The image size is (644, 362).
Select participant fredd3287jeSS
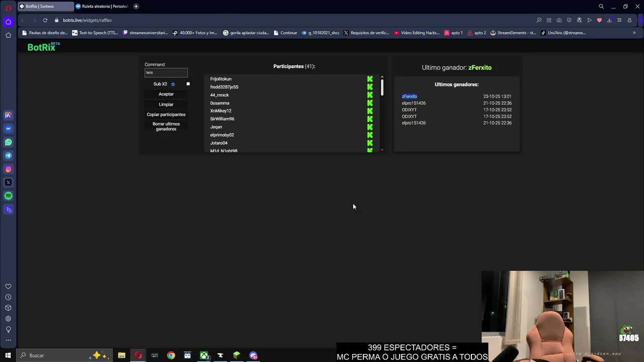tap(224, 87)
